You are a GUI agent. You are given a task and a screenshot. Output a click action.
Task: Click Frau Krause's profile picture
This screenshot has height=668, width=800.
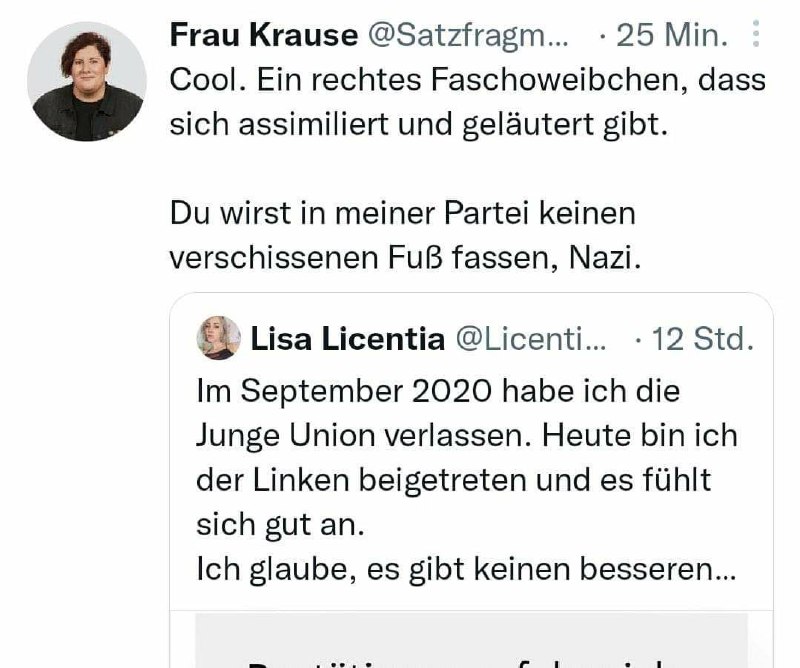87,81
